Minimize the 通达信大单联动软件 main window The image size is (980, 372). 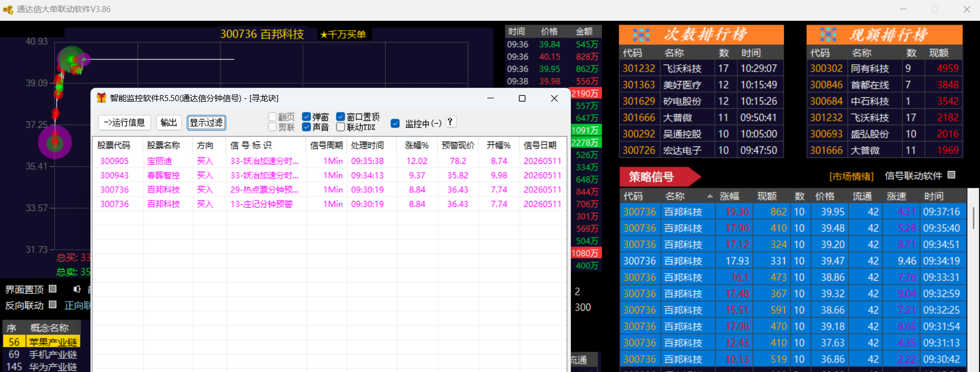click(903, 9)
